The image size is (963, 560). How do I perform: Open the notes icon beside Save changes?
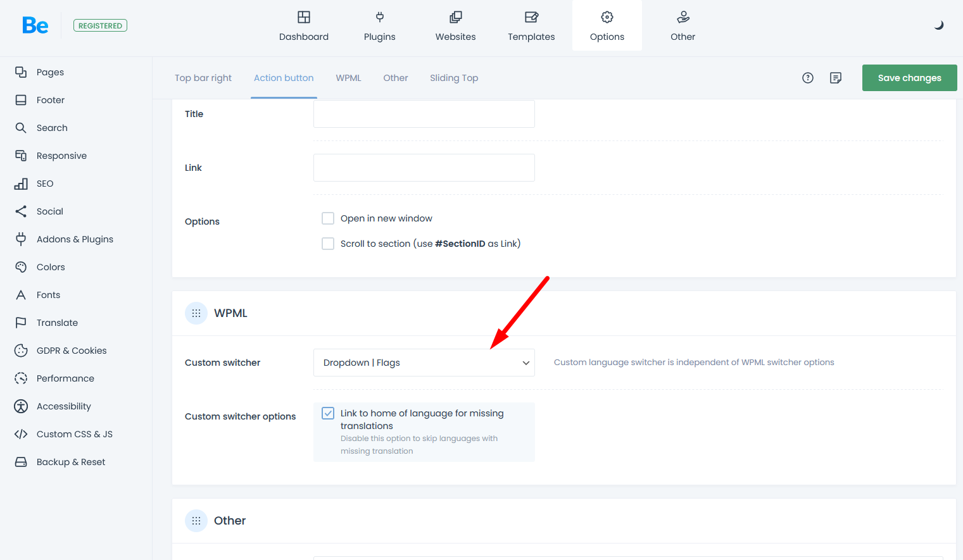coord(836,78)
